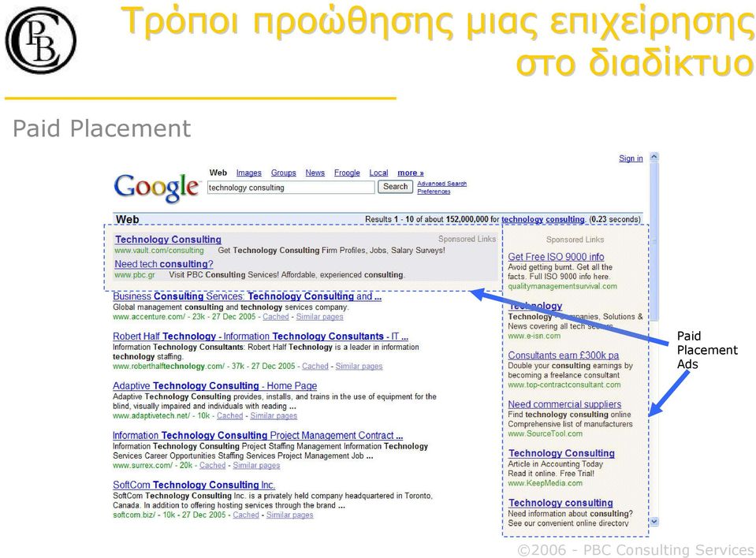Viewport: 756px width, 558px height.
Task: Click the Sign in link
Action: point(631,158)
